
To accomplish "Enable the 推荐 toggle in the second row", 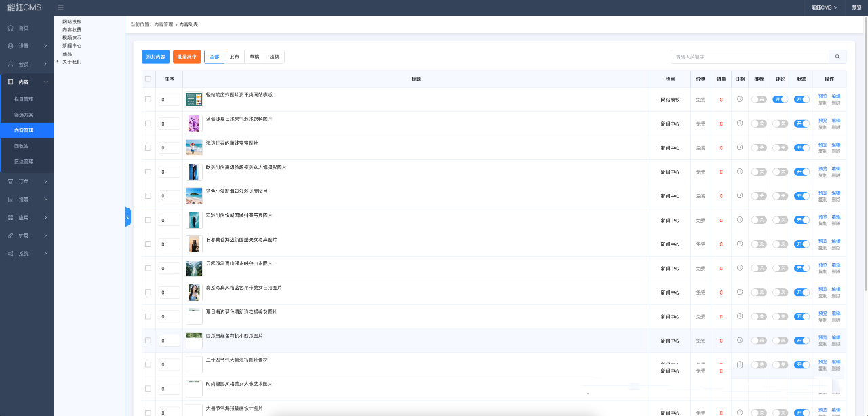I will (x=758, y=124).
